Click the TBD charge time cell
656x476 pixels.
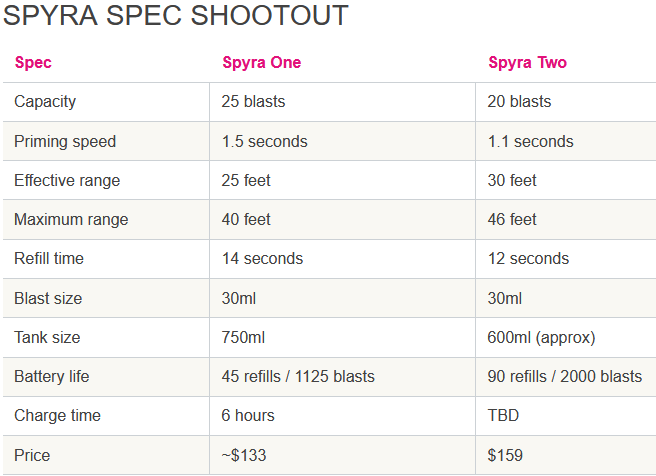coord(503,415)
